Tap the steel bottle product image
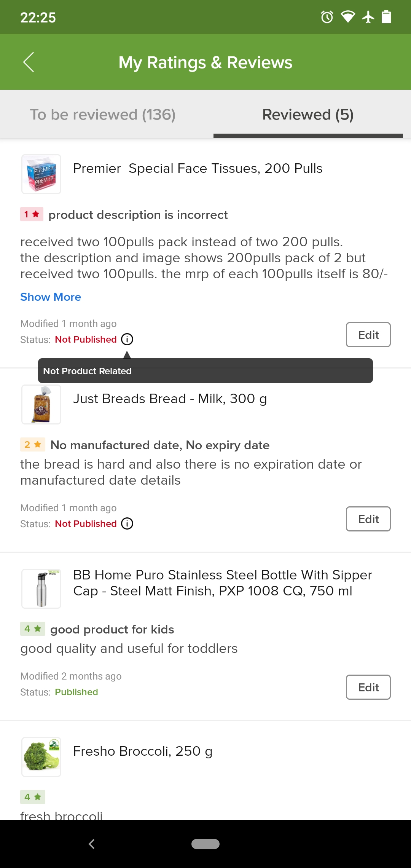 tap(41, 588)
